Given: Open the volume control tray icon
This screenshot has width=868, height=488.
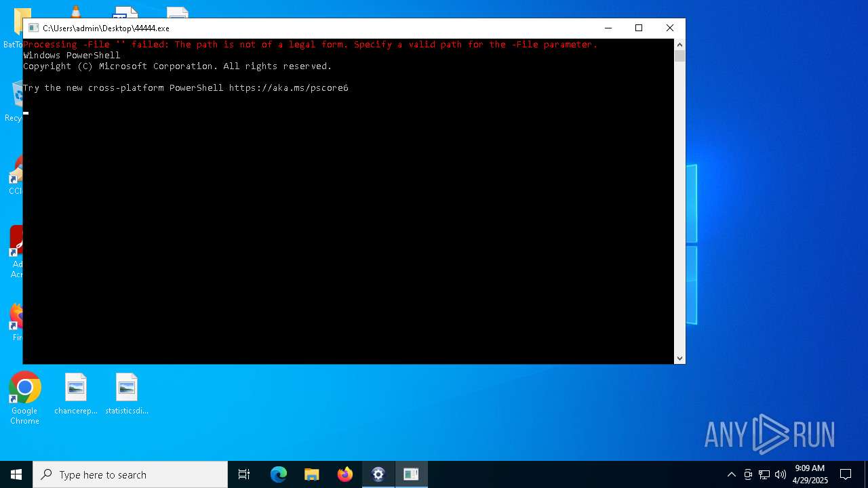Looking at the screenshot, I should (x=781, y=474).
